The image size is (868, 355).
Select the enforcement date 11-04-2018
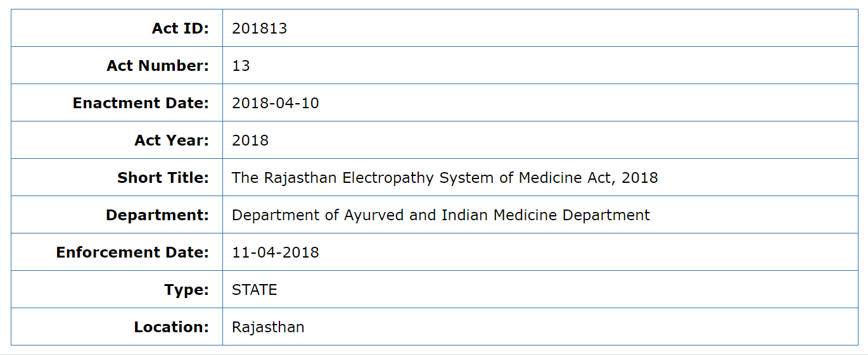275,252
